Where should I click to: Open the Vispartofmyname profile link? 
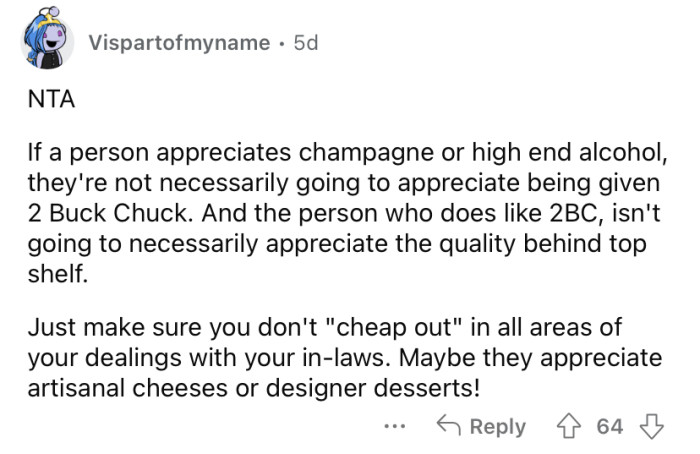coord(178,43)
